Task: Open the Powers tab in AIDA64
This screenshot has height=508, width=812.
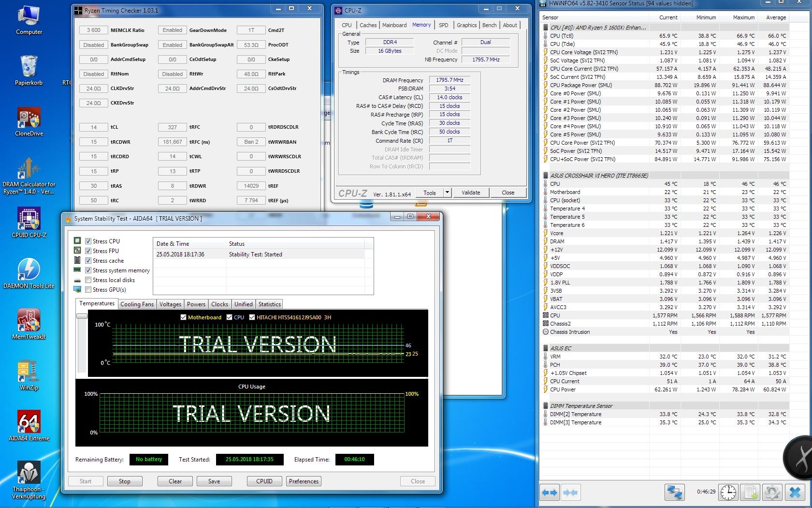Action: (196, 304)
